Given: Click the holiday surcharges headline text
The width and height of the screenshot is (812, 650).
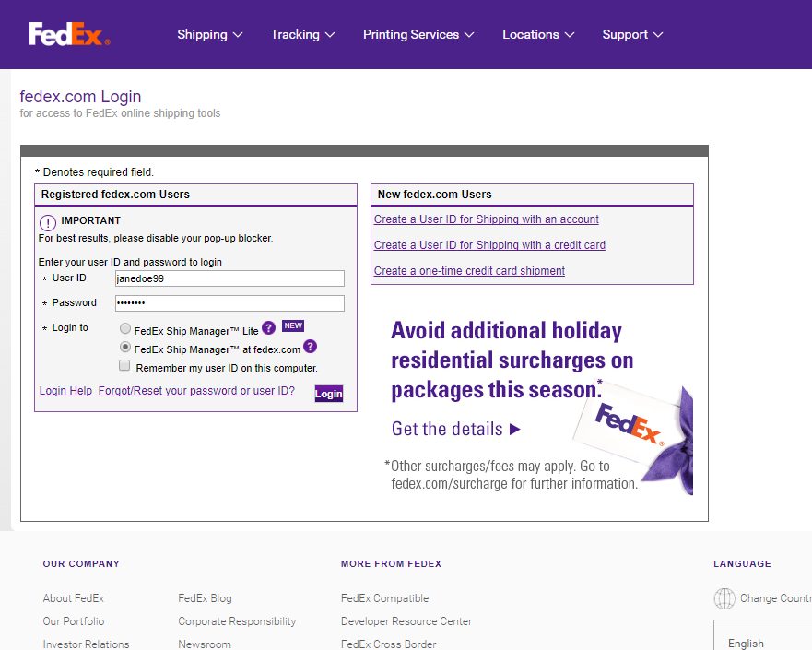Looking at the screenshot, I should (512, 360).
